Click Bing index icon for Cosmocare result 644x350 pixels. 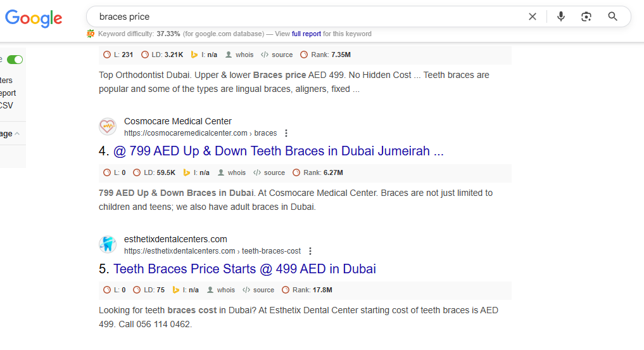186,172
